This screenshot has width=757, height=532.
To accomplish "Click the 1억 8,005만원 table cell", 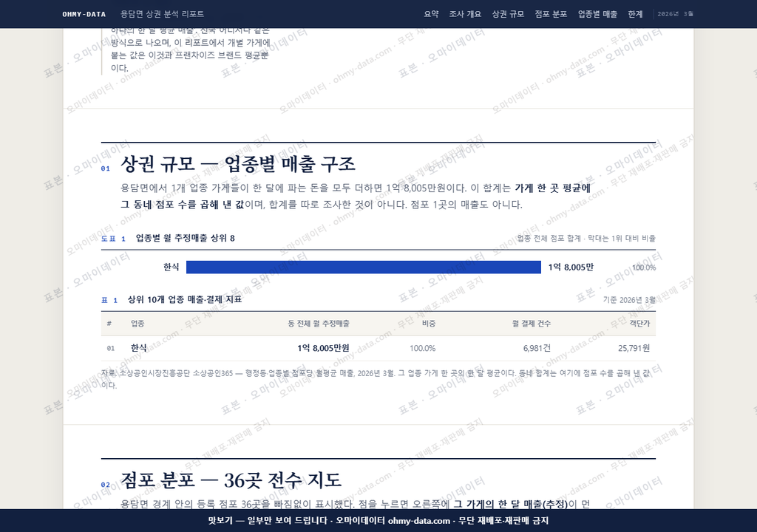I will coord(324,348).
